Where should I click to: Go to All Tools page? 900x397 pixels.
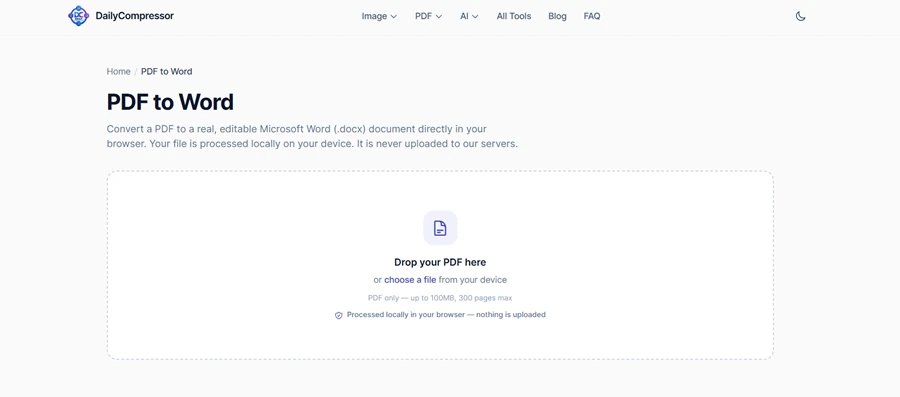pos(514,16)
